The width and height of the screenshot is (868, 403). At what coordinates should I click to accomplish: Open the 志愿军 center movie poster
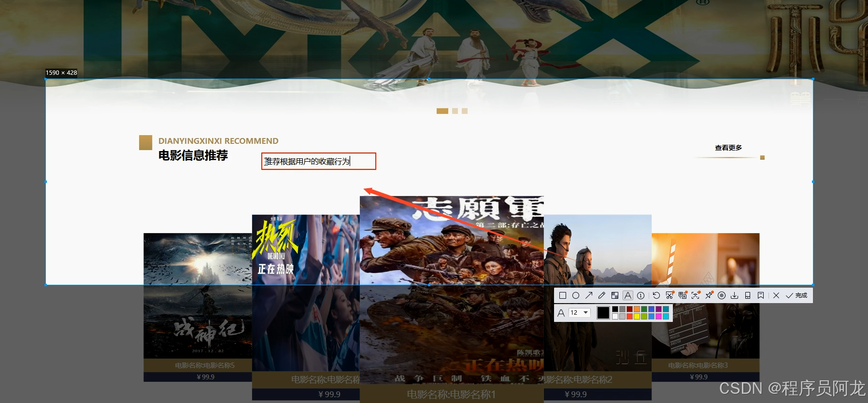tap(452, 290)
